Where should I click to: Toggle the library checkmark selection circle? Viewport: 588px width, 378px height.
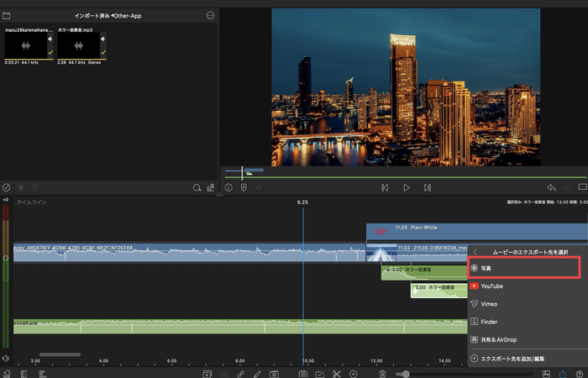(7, 187)
